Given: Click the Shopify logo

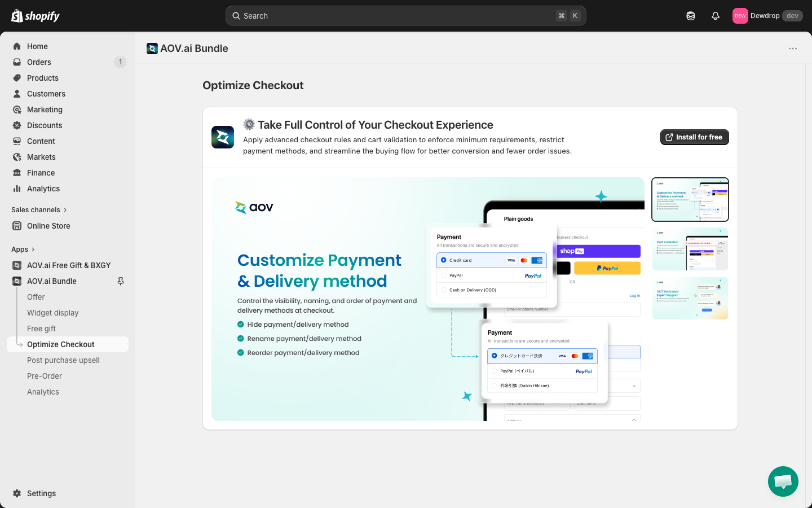Looking at the screenshot, I should [x=36, y=16].
